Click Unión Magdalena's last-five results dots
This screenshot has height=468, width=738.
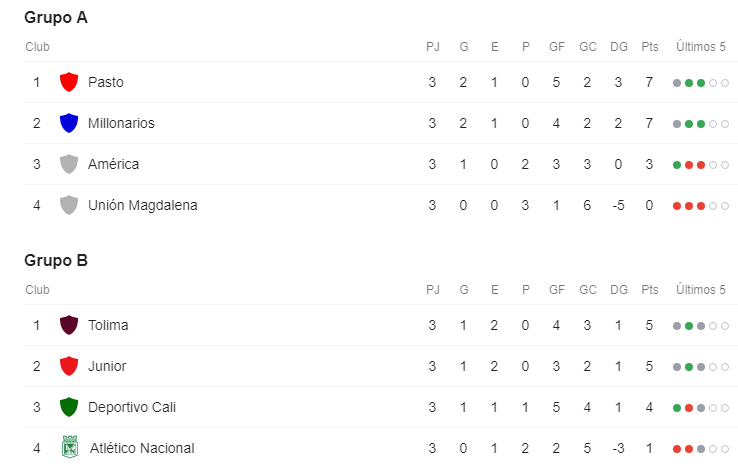point(701,206)
